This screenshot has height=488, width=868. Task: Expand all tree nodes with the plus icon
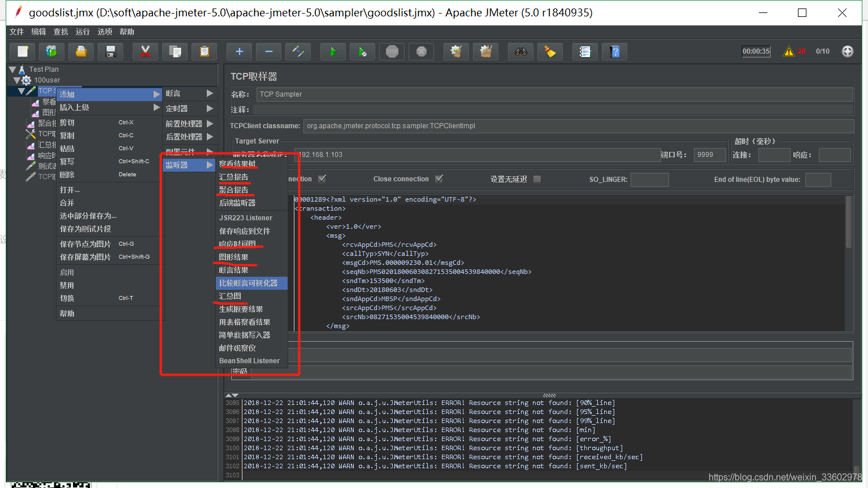pyautogui.click(x=239, y=51)
